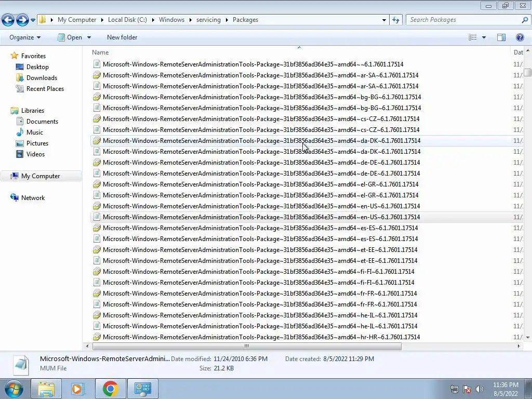Click the folder icon in the address bar
532x399 pixels.
[x=43, y=19]
